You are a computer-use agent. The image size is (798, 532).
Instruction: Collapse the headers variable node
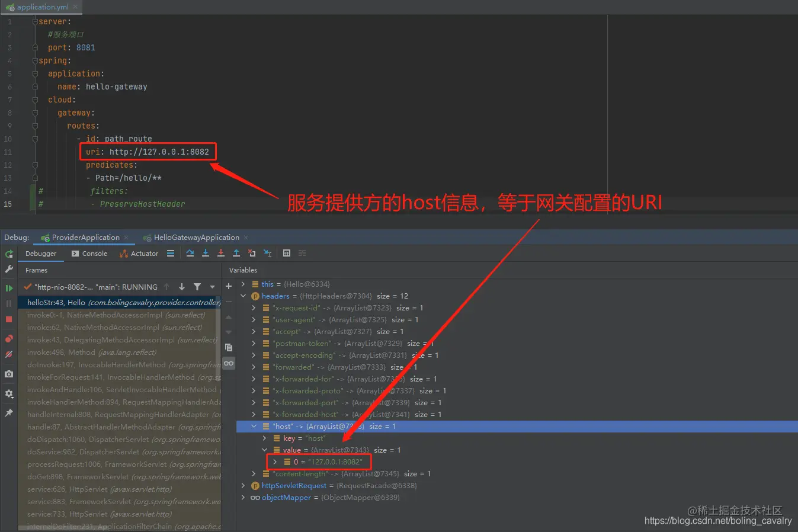click(x=243, y=296)
